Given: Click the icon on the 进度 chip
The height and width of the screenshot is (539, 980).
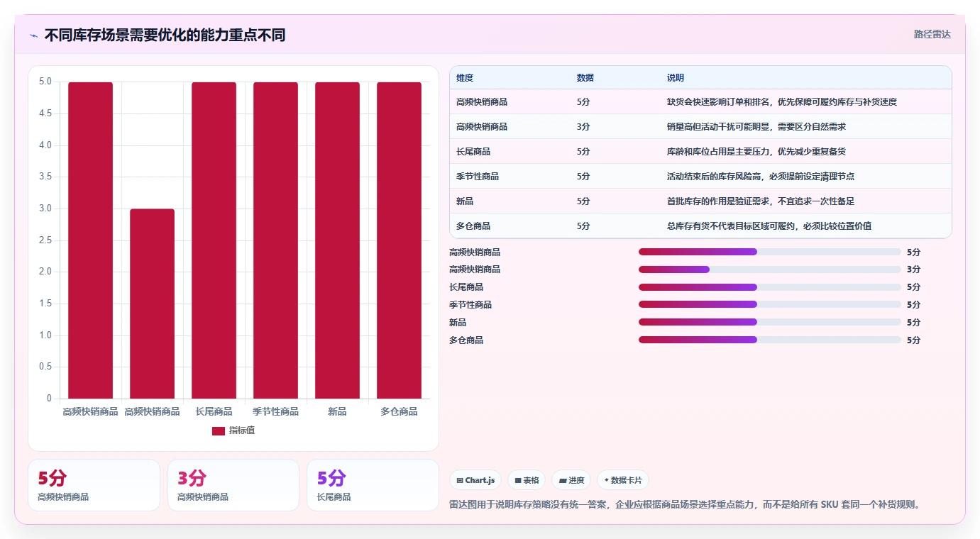Looking at the screenshot, I should pyautogui.click(x=563, y=480).
